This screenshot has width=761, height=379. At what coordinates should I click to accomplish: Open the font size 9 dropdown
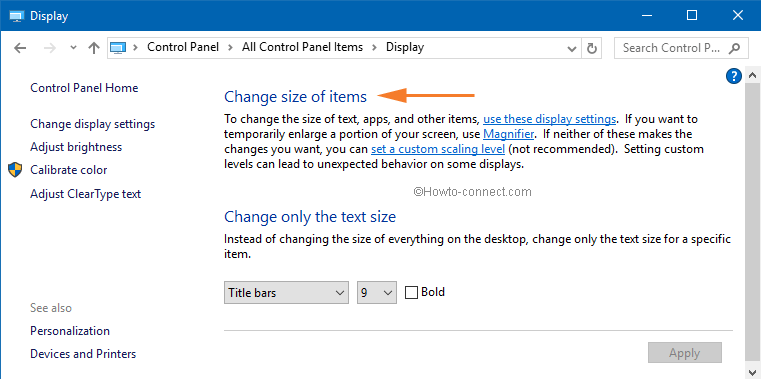pos(377,293)
